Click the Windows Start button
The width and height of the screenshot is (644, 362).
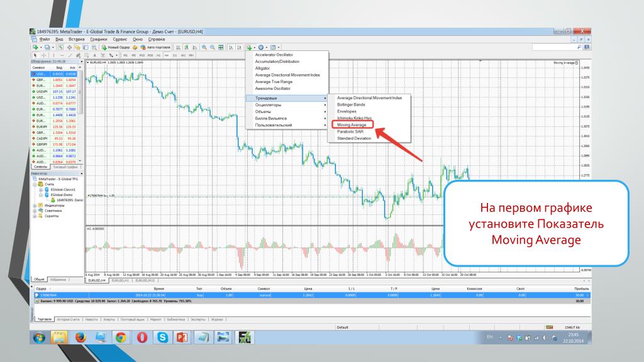point(40,337)
